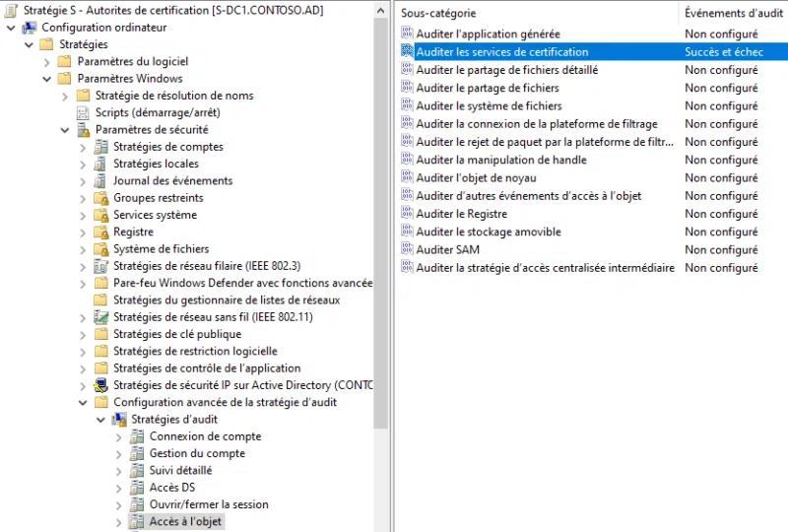Click the Système de fichiers locked folder icon
The width and height of the screenshot is (788, 532).
101,249
